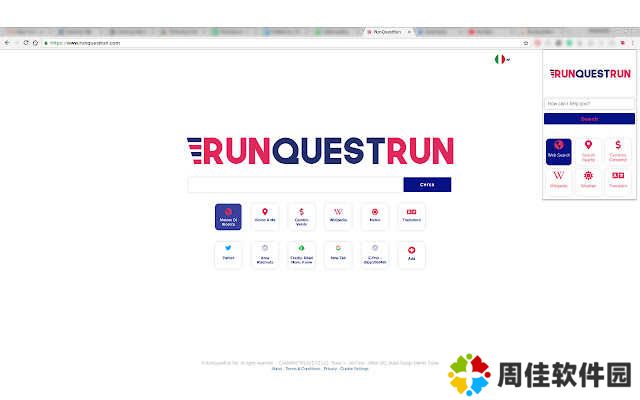Screen dimensions: 640x400
Task: Click the Search button in extension popup
Action: [589, 119]
